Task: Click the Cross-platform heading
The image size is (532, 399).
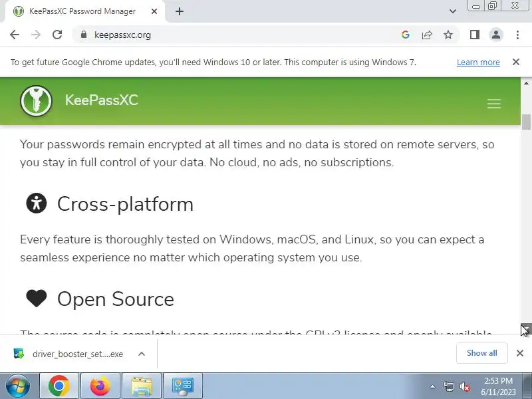Action: click(125, 204)
